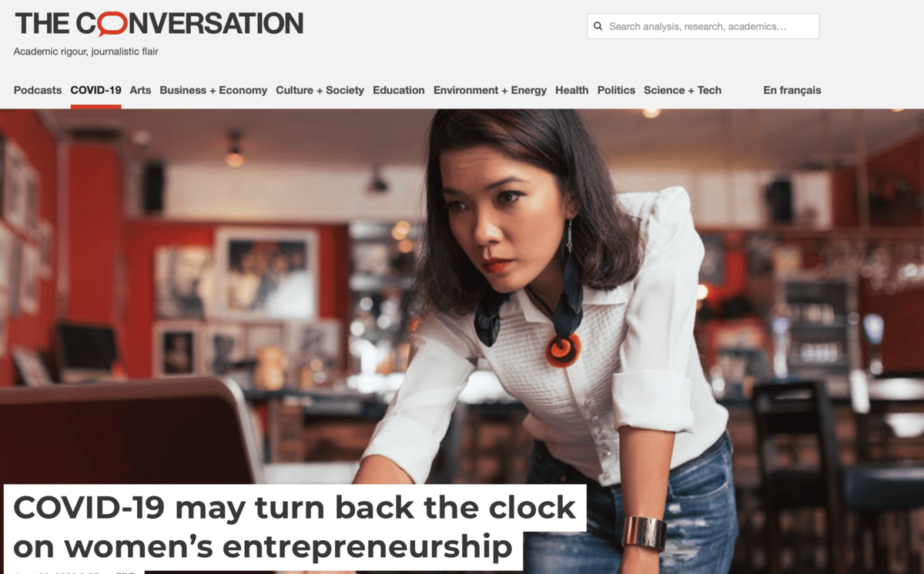924x574 pixels.
Task: Click the search analysis, research field
Action: (703, 26)
